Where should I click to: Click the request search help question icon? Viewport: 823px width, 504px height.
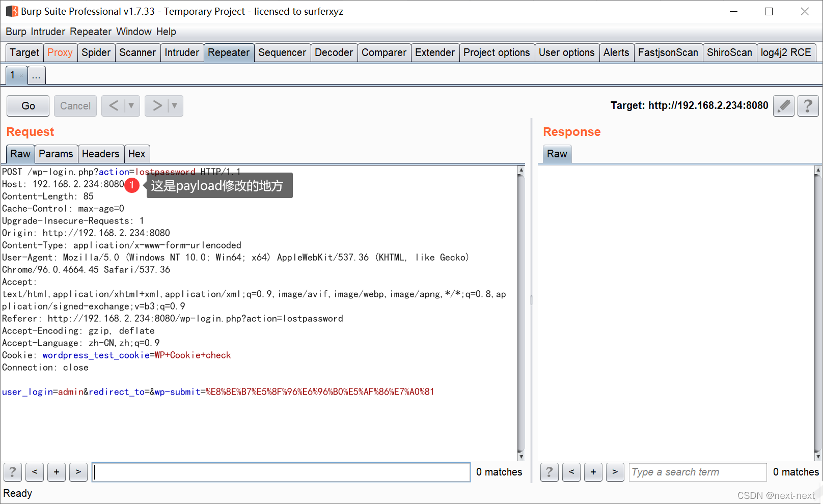pyautogui.click(x=13, y=472)
